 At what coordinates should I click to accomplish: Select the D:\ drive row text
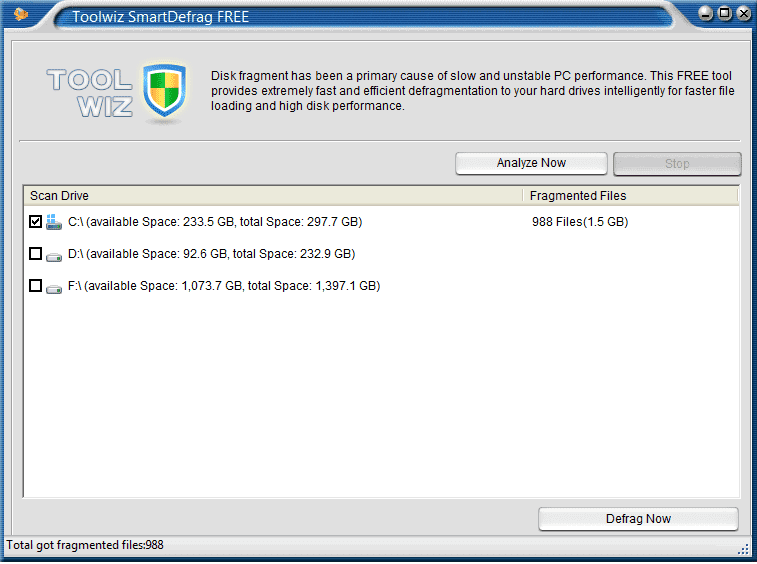click(211, 254)
